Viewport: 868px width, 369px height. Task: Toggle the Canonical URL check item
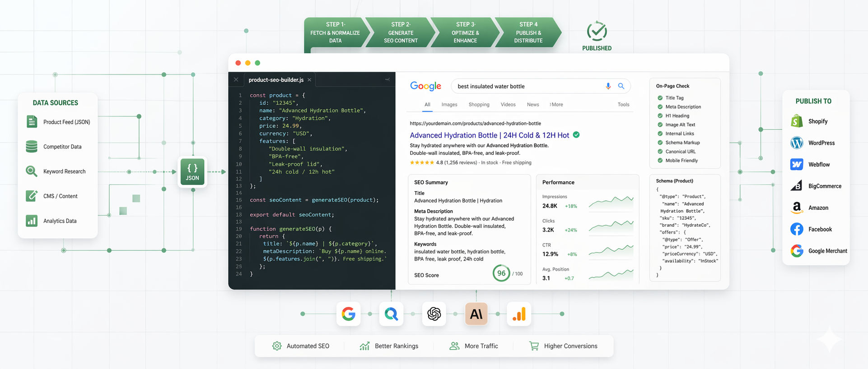click(677, 152)
